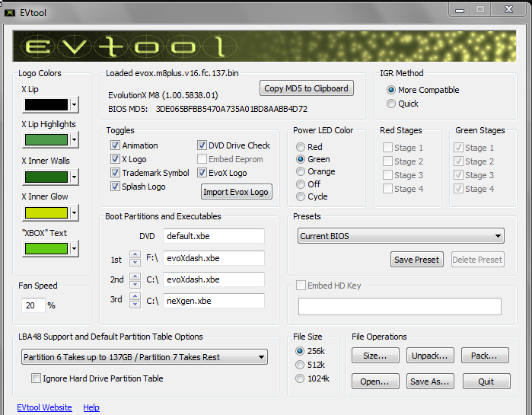Image resolution: width=532 pixels, height=415 pixels.
Task: Click the 1st boot partition down arrow
Action: point(135,262)
